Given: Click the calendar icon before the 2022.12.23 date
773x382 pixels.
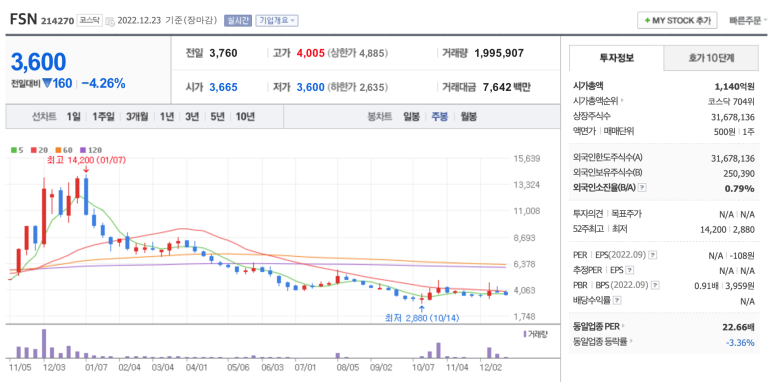Looking at the screenshot, I should click(109, 21).
